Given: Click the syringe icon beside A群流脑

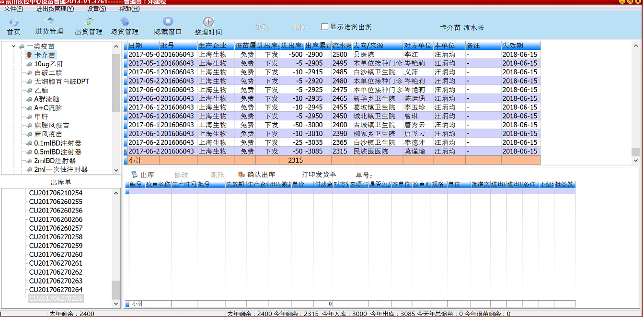Looking at the screenshot, I should tap(29, 99).
